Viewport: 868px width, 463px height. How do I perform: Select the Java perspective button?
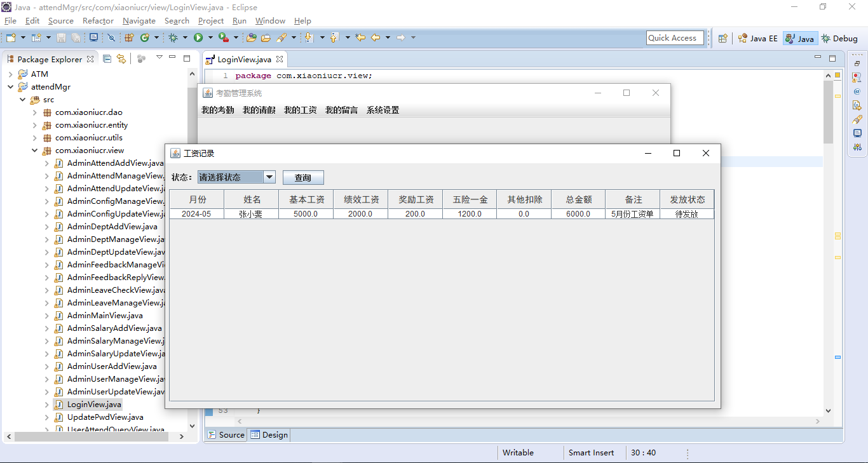(x=799, y=38)
